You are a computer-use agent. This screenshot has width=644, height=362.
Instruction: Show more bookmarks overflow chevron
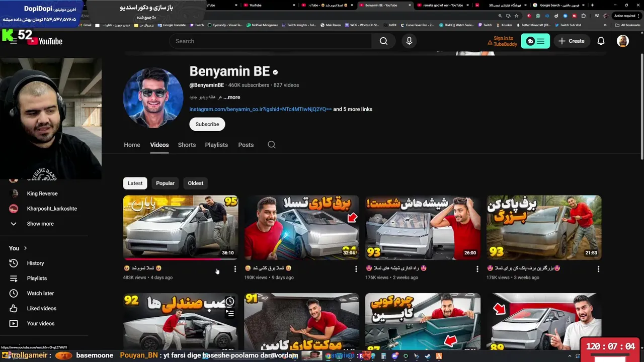(605, 25)
